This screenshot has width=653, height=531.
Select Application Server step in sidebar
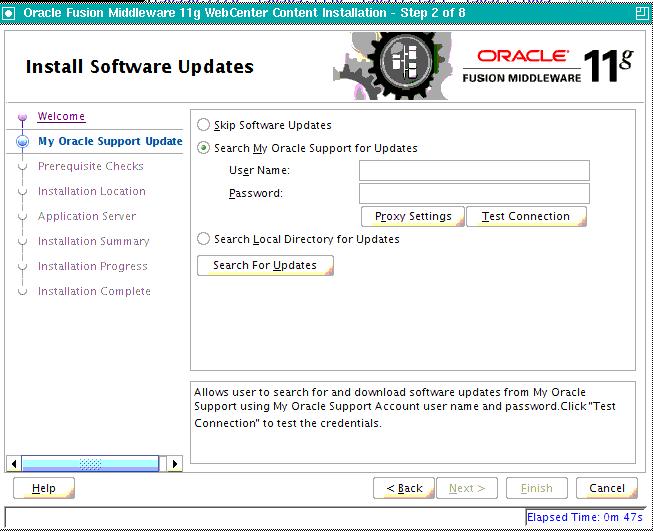(87, 216)
